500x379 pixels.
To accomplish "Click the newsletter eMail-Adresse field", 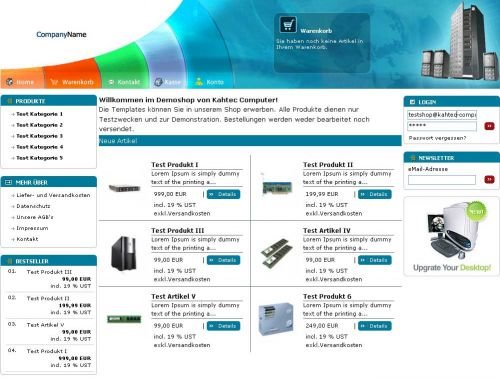I will coord(442,180).
